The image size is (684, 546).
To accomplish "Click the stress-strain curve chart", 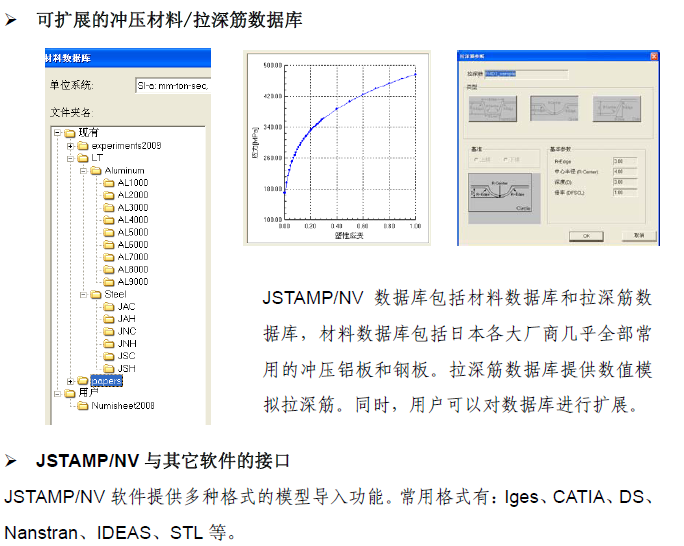I will (337, 147).
